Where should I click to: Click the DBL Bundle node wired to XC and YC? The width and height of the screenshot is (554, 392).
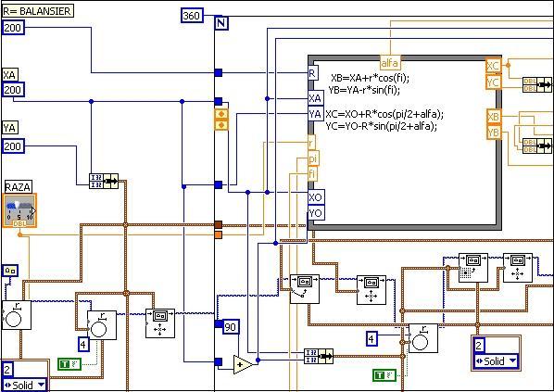tap(537, 85)
